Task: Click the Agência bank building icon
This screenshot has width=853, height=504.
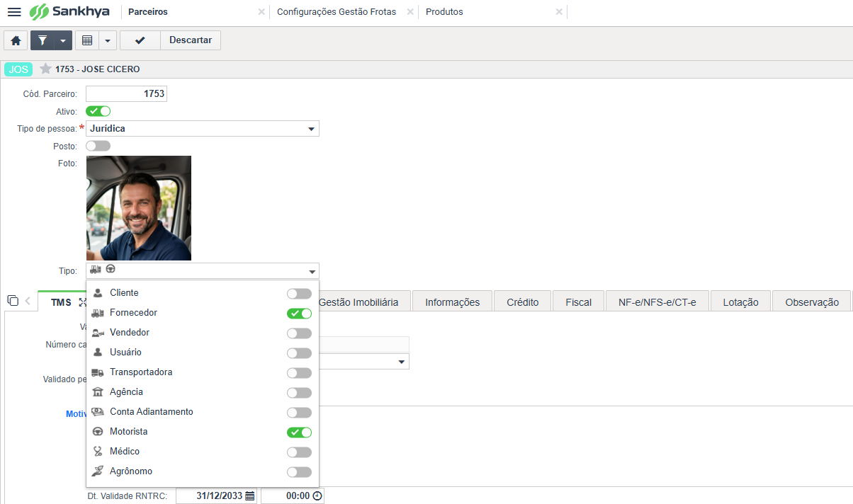Action: pyautogui.click(x=98, y=392)
